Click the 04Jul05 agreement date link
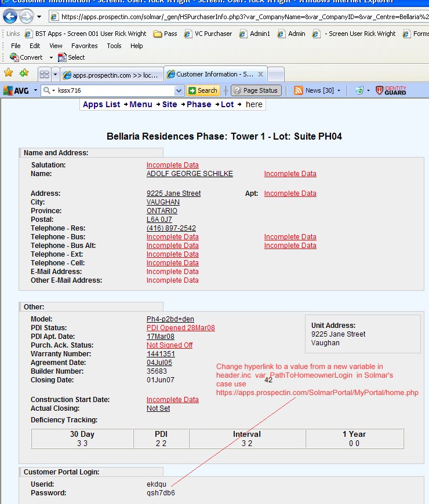The width and height of the screenshot is (429, 504). [x=159, y=362]
